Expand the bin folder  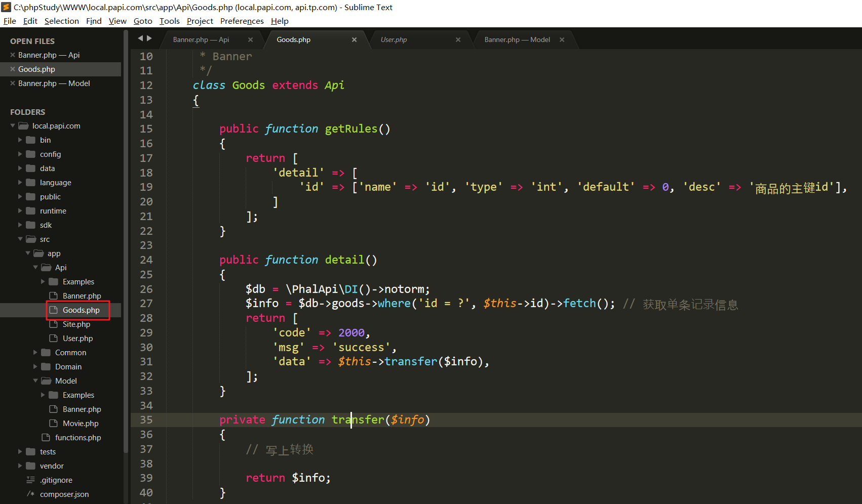click(20, 140)
